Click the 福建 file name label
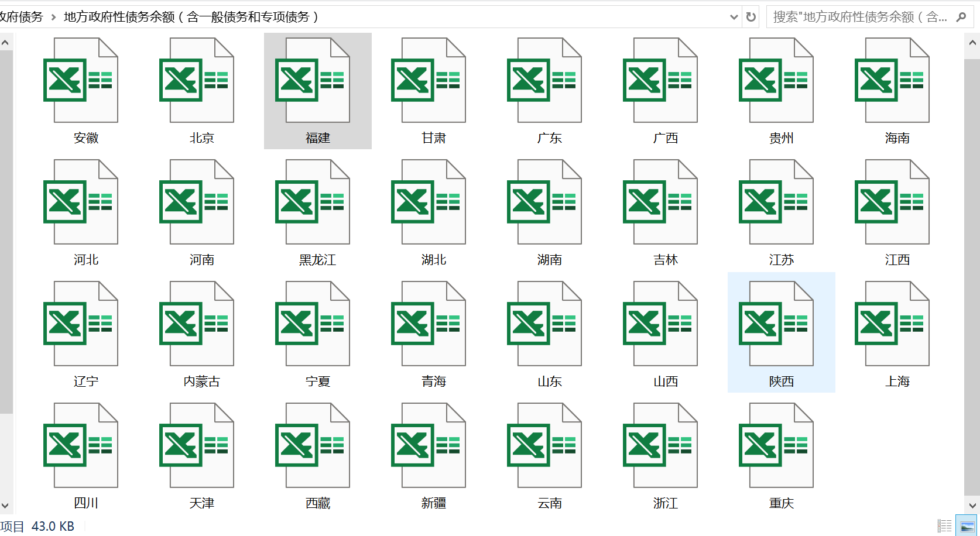 click(x=318, y=138)
